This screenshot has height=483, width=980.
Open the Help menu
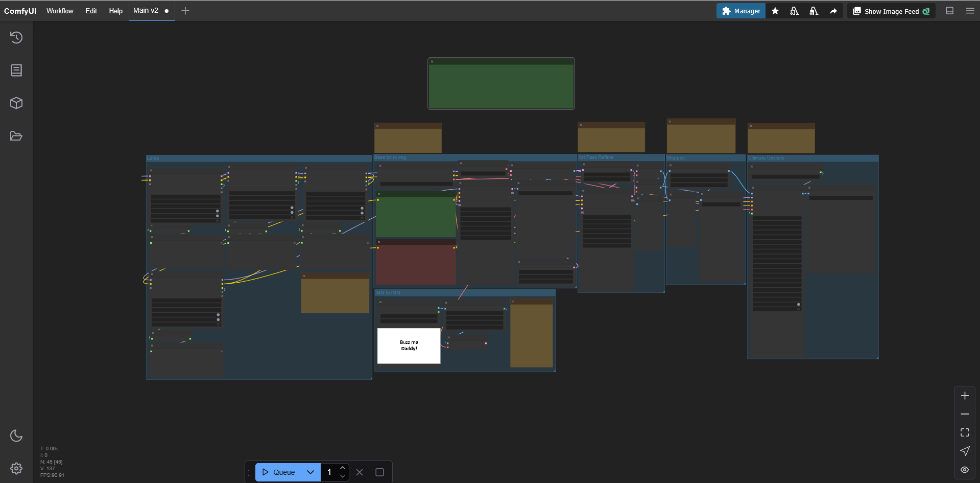116,11
